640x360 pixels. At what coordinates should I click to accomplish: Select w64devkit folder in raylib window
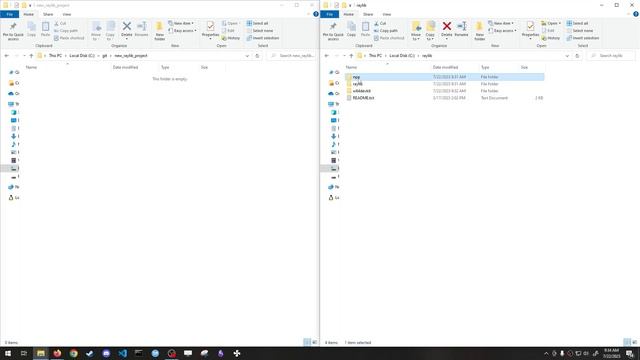pyautogui.click(x=362, y=91)
